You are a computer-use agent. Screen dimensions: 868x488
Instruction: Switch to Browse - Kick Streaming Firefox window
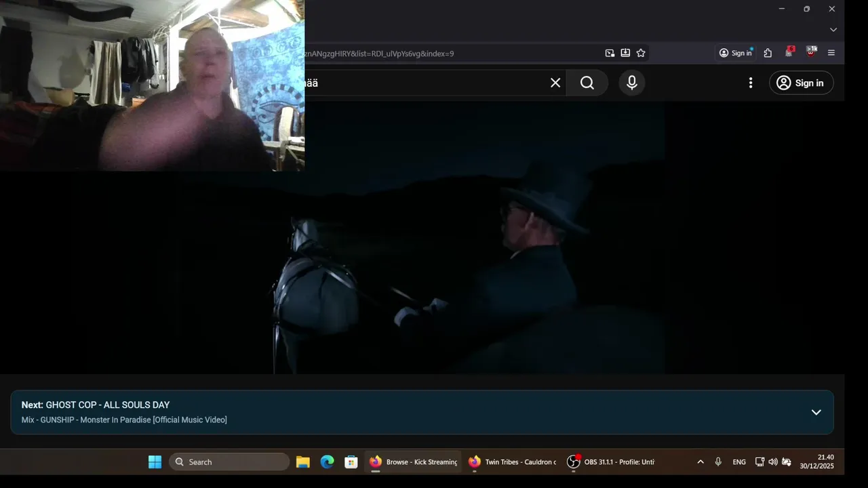coord(413,462)
